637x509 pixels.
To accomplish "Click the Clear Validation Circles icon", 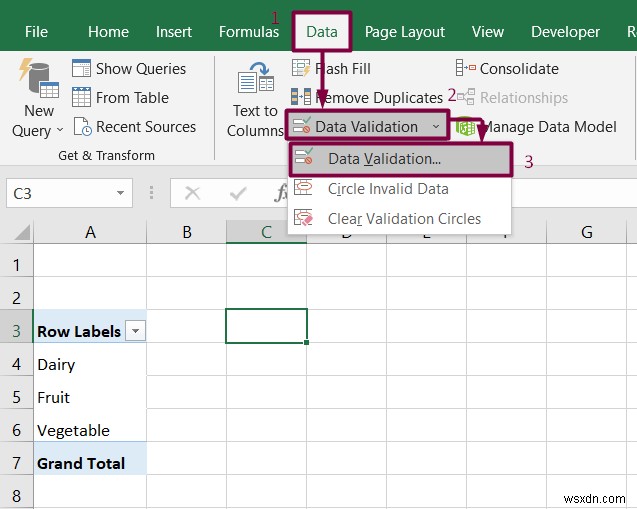I will 303,218.
